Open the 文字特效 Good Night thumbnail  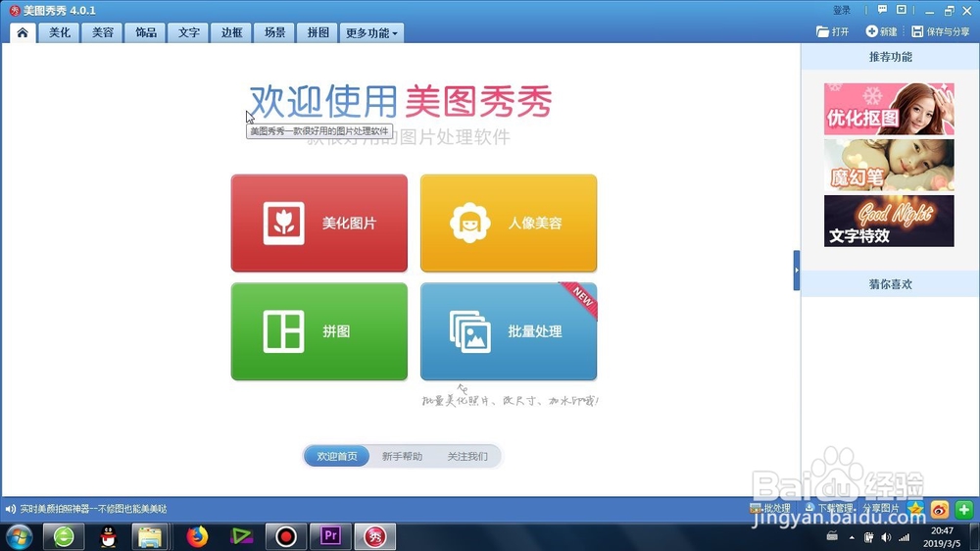tap(889, 221)
